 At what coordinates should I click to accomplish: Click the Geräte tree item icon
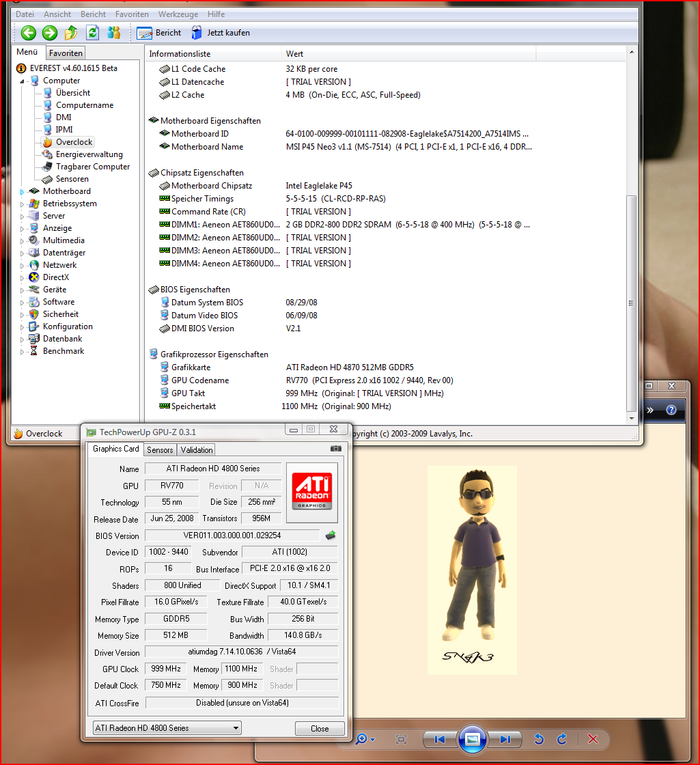pos(33,290)
